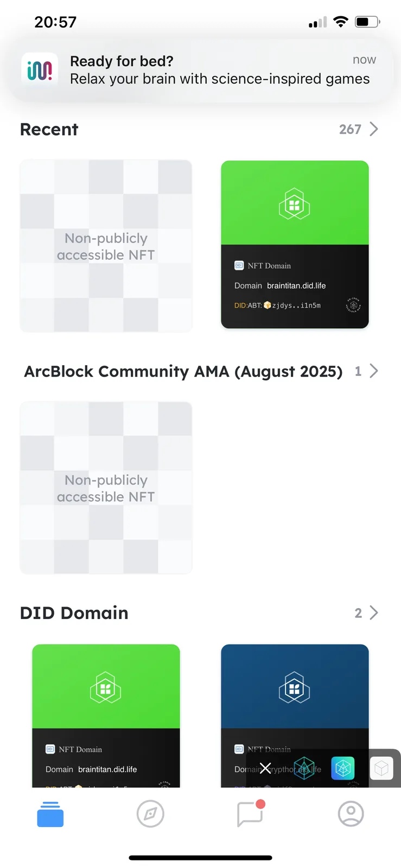Open the brain games notification banner
Image resolution: width=401 pixels, height=868 pixels.
(201, 71)
